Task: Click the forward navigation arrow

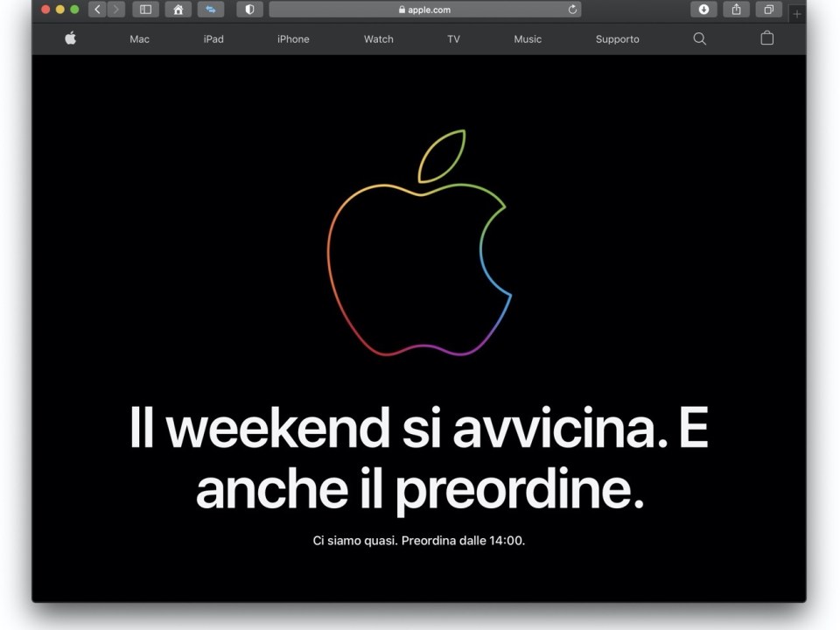Action: [x=115, y=9]
